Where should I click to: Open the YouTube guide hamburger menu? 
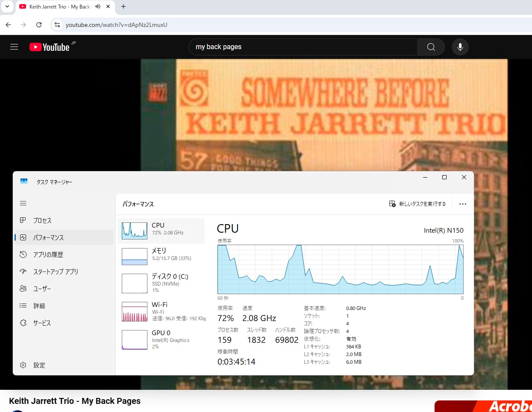(x=14, y=47)
